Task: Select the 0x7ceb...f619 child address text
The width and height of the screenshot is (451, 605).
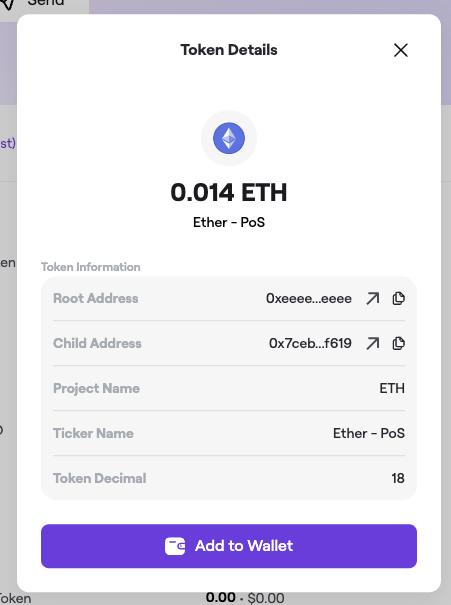Action: (x=310, y=343)
